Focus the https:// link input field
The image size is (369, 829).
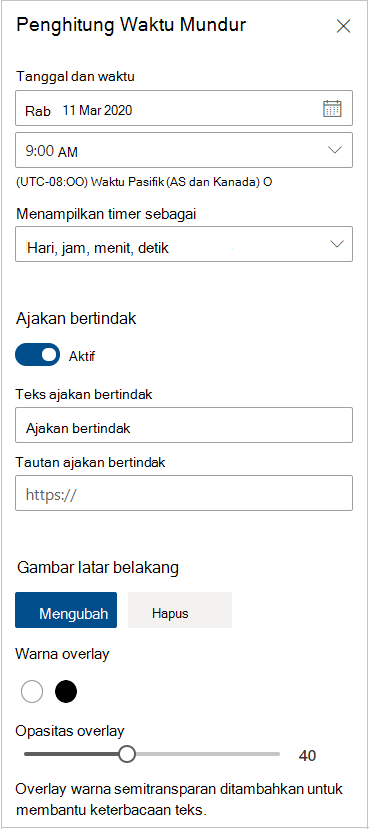point(184,493)
